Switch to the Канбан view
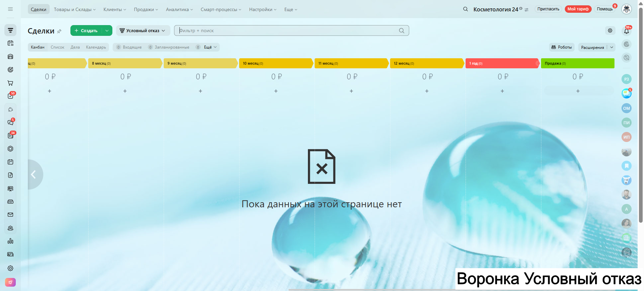This screenshot has width=644, height=291. (38, 47)
